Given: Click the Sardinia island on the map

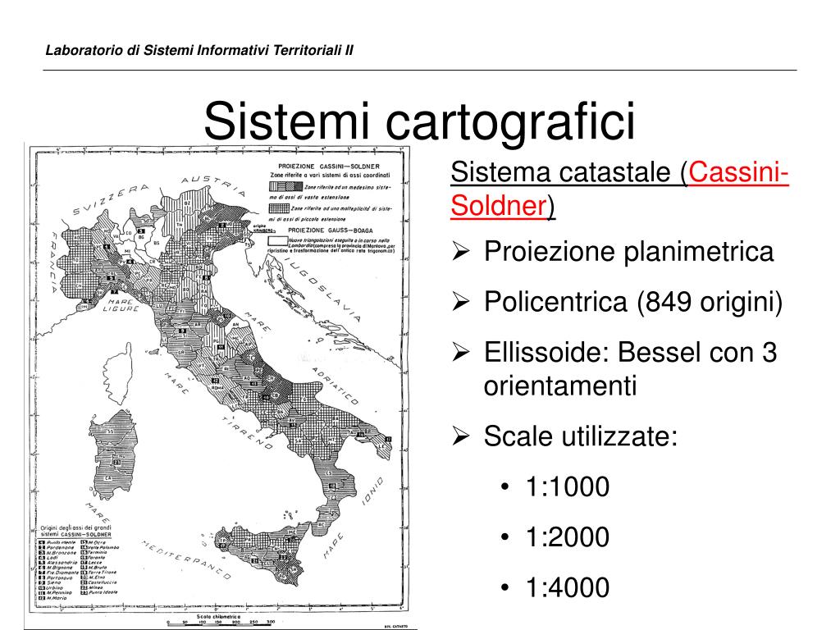Looking at the screenshot, I should coord(113,455).
